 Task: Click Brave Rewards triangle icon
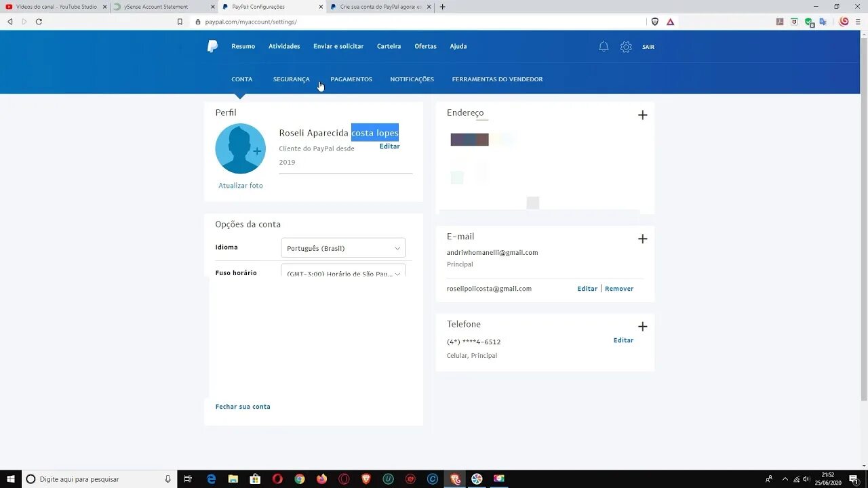(x=670, y=22)
